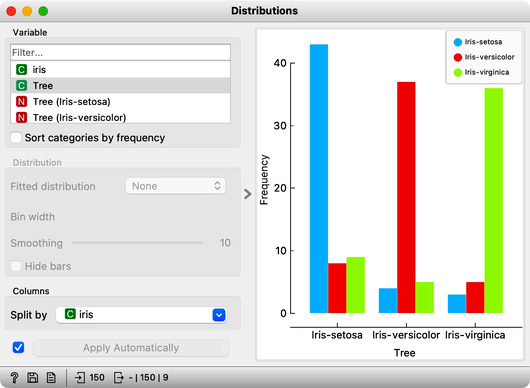530x388 pixels.
Task: Click the 150 input count in status bar
Action: (97, 377)
